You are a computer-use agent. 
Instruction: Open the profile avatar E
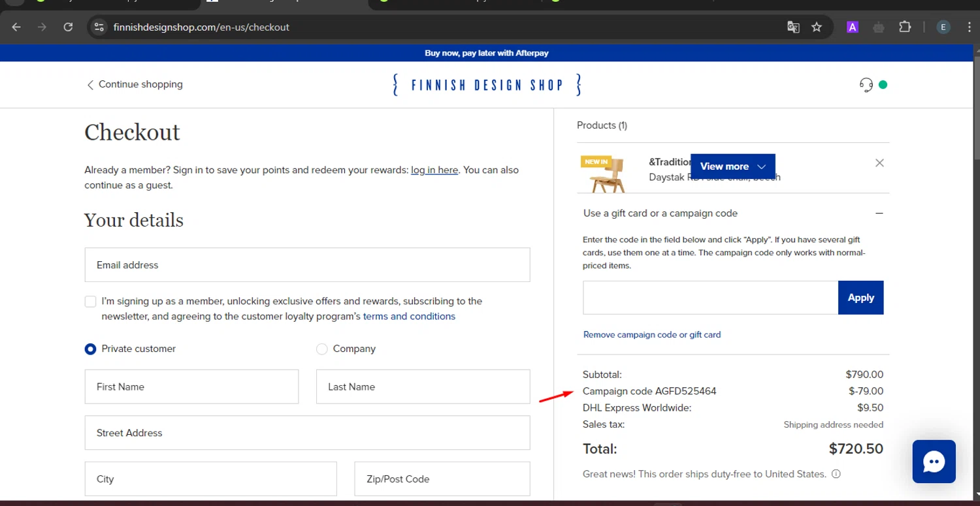coord(943,27)
